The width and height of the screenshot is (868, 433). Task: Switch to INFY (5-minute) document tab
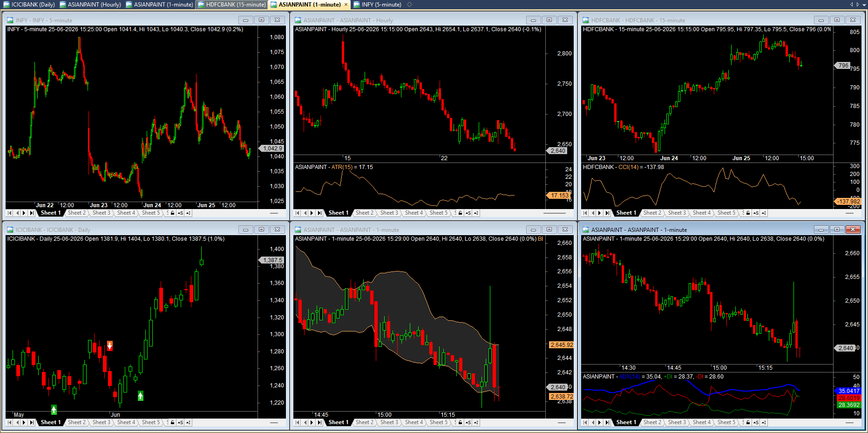(x=377, y=5)
